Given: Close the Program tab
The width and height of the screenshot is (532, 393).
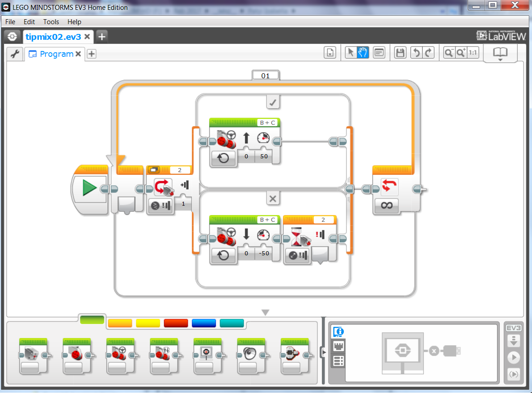Looking at the screenshot, I should [78, 54].
